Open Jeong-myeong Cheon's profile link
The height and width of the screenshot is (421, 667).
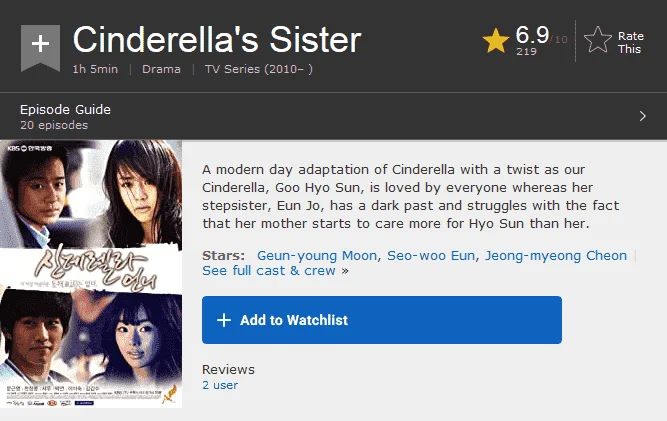coord(556,256)
